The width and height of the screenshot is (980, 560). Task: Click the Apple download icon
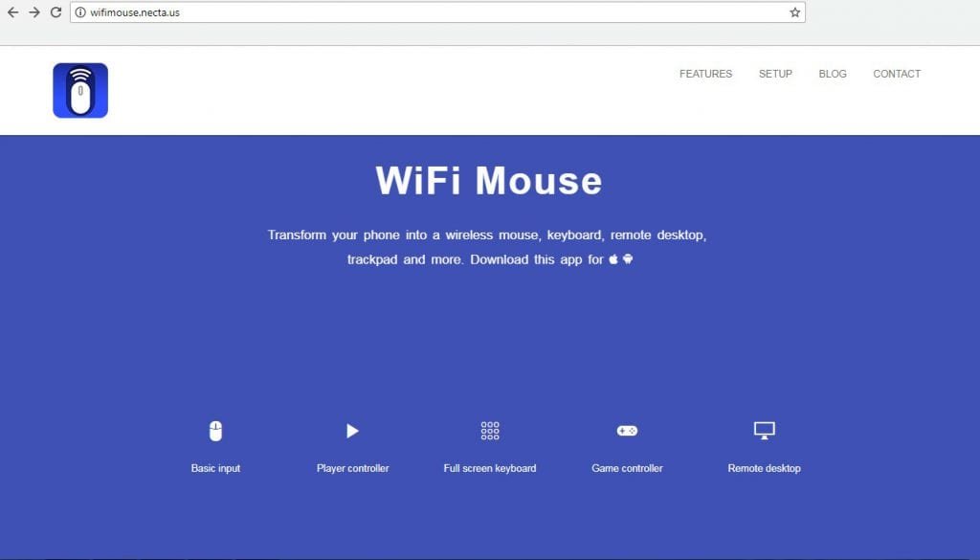pos(613,258)
